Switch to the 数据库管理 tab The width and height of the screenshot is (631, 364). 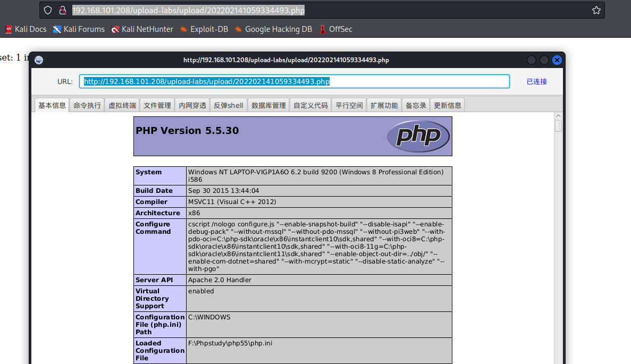point(268,105)
